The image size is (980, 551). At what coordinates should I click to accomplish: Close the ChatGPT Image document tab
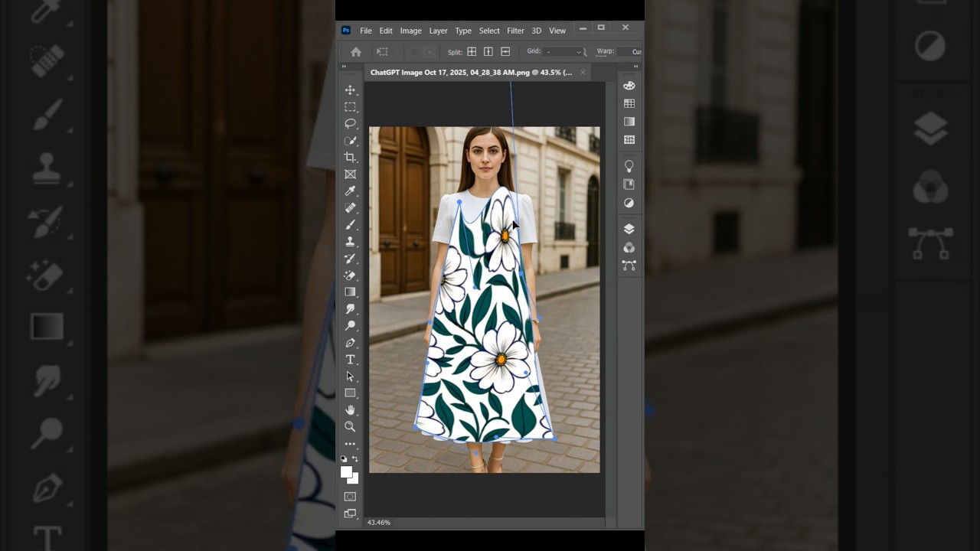[583, 73]
